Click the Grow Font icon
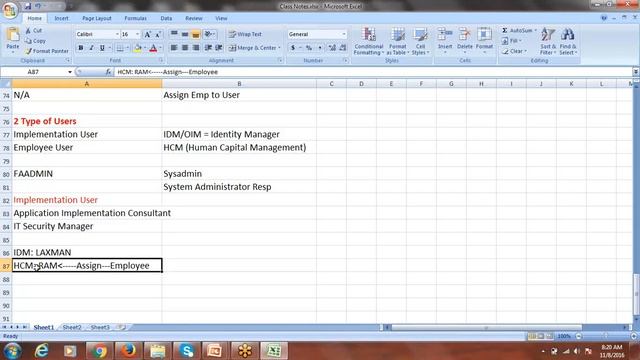Screen dimensions: 640x360 click(148, 34)
